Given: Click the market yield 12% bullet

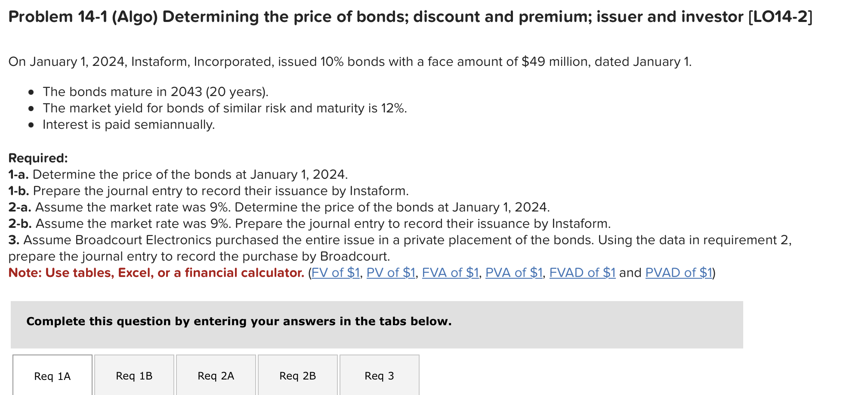Looking at the screenshot, I should [225, 108].
